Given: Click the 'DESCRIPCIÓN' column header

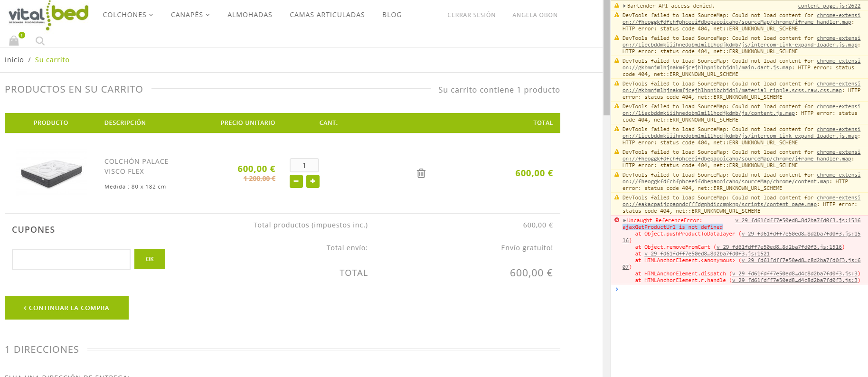Looking at the screenshot, I should pos(125,123).
